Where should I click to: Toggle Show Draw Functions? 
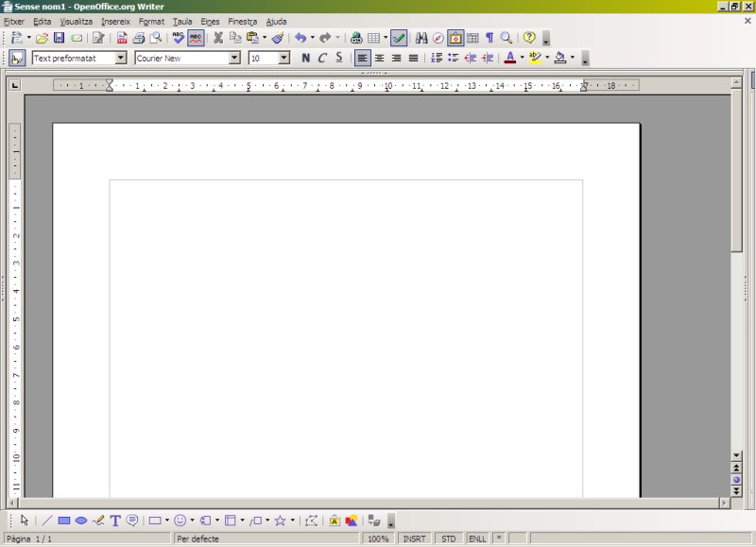click(399, 38)
